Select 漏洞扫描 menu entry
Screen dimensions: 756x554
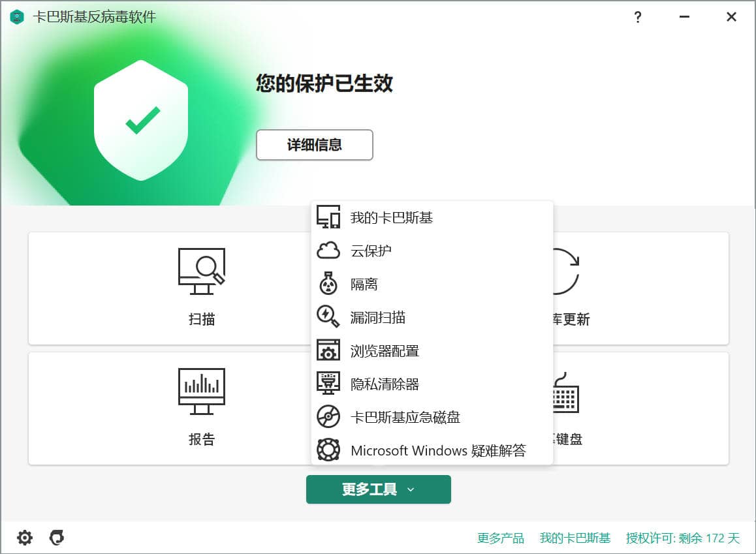tap(432, 317)
